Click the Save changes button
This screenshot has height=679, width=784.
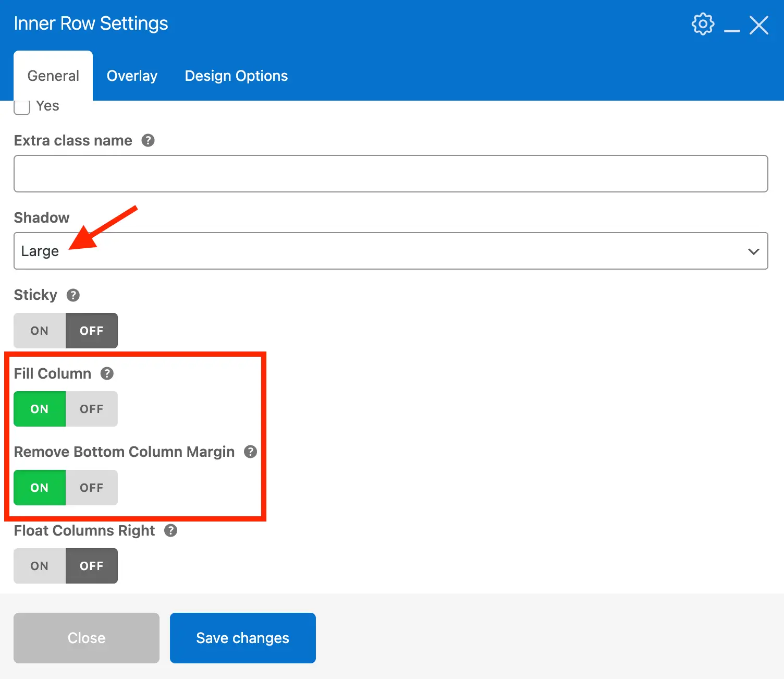(x=242, y=638)
